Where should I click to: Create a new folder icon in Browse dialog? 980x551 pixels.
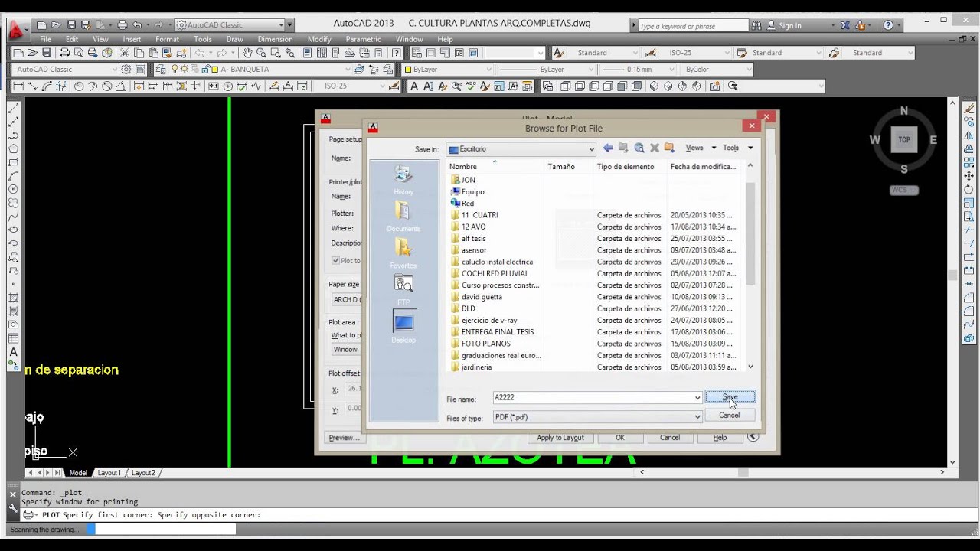[669, 148]
